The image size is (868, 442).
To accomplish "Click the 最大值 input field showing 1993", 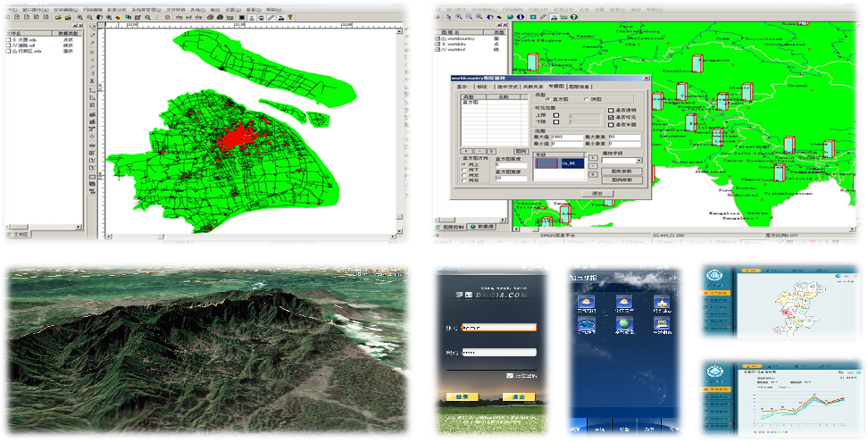I will click(x=566, y=136).
